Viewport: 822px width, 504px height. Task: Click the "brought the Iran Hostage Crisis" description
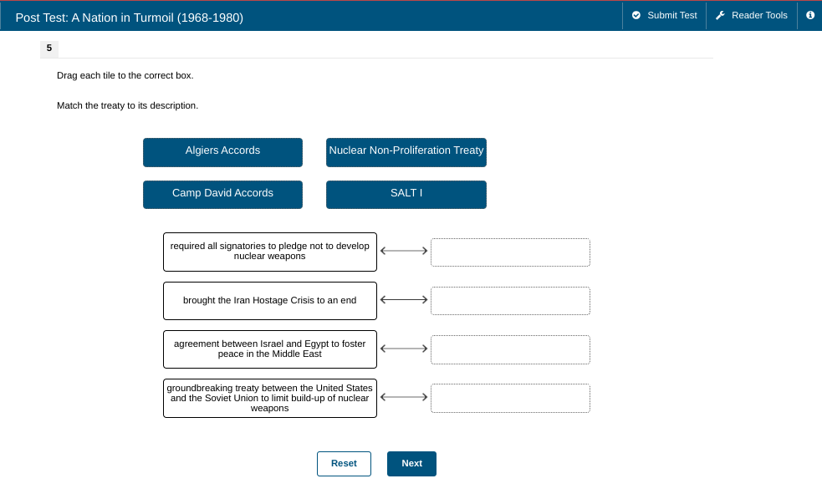coord(269,301)
